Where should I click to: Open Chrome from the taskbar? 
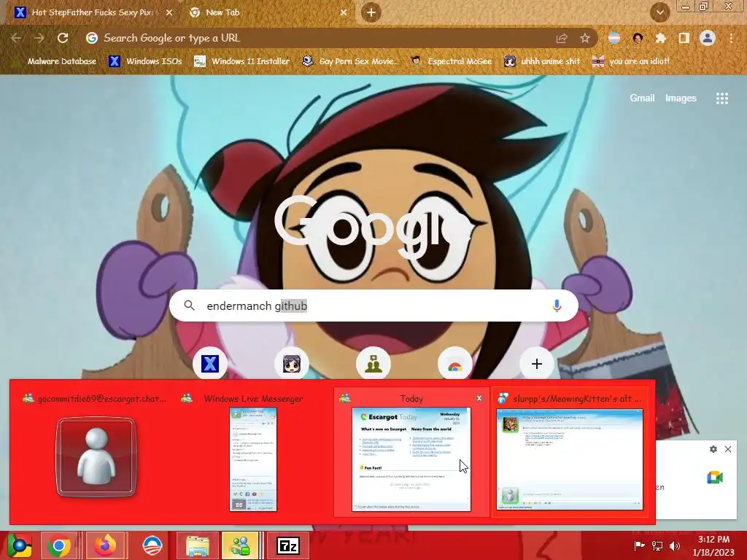59,545
